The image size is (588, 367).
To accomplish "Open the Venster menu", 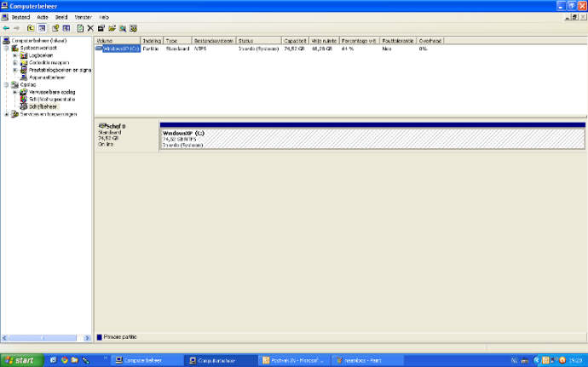I will [84, 17].
